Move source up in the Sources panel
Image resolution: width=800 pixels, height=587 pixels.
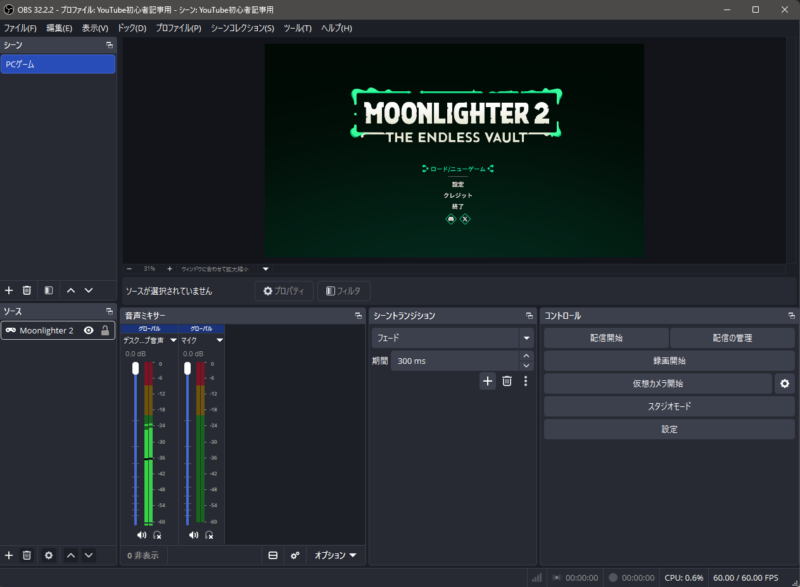click(x=71, y=555)
